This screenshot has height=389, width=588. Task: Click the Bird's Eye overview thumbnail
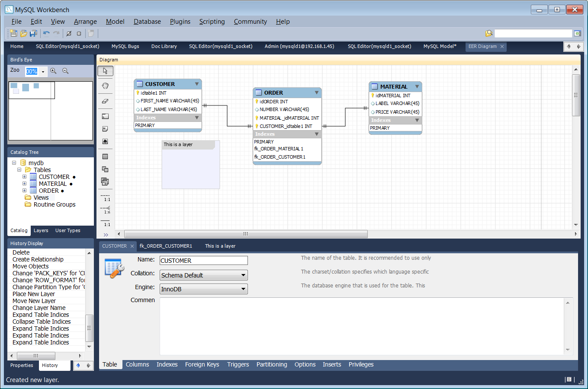coord(51,111)
